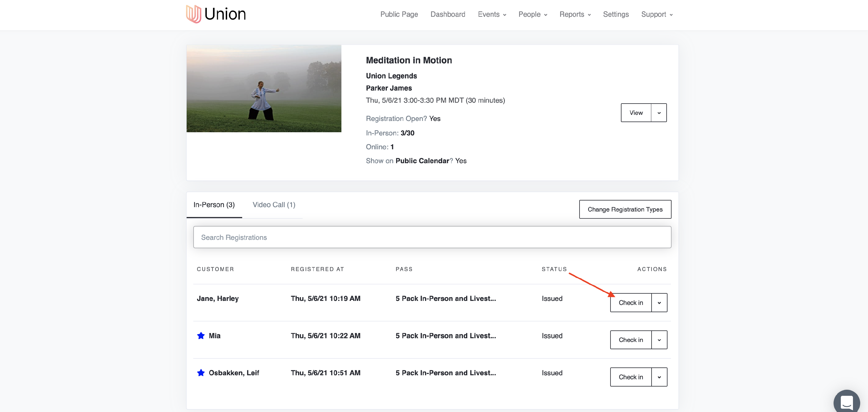Click Change Registration Types button
Image resolution: width=868 pixels, height=412 pixels.
pos(625,209)
